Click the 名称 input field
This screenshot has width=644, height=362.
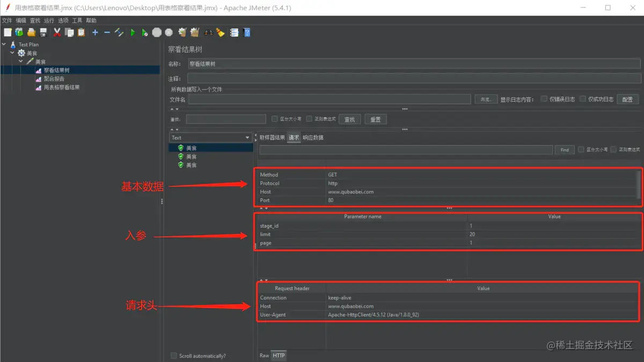tap(414, 63)
